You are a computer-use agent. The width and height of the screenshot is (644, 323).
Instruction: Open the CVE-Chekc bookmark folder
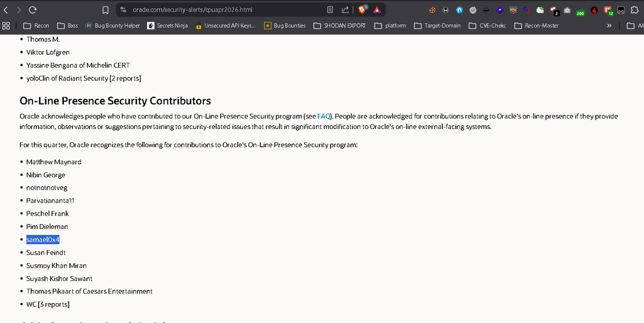tap(487, 25)
